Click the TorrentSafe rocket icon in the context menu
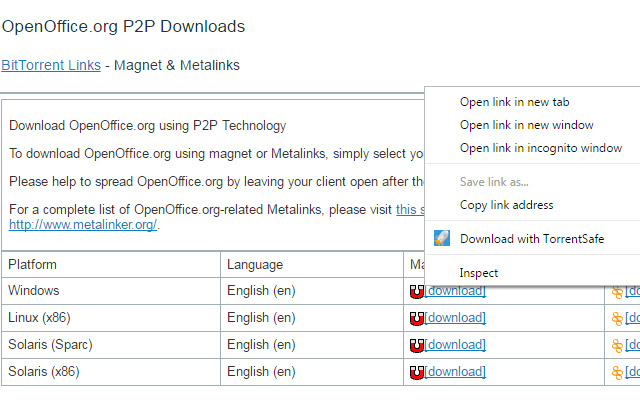This screenshot has height=400, width=640. coord(443,239)
